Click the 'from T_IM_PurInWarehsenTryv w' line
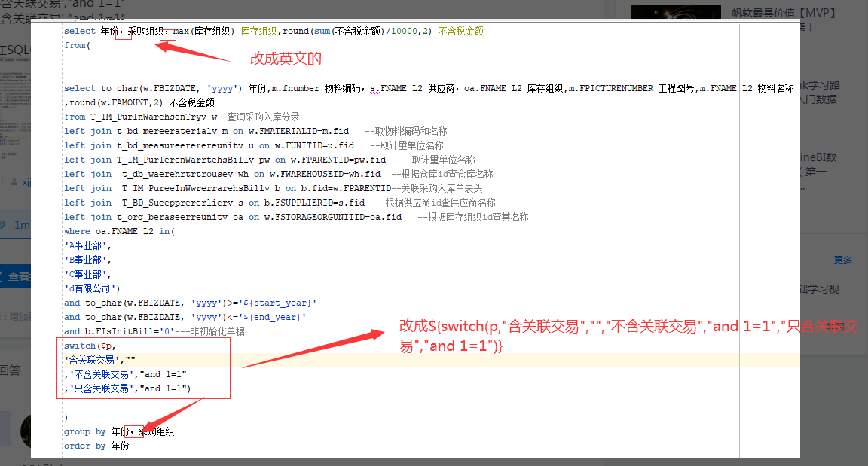The image size is (868, 466). (x=182, y=117)
